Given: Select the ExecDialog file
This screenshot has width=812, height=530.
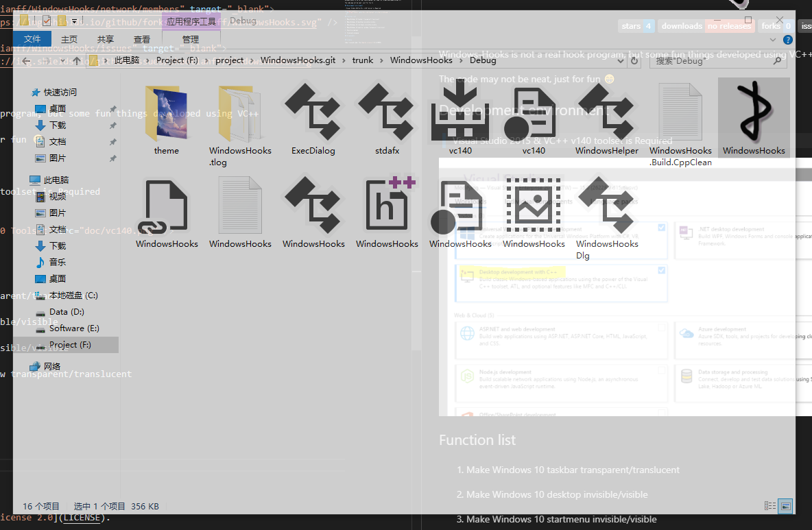Looking at the screenshot, I should (x=313, y=119).
